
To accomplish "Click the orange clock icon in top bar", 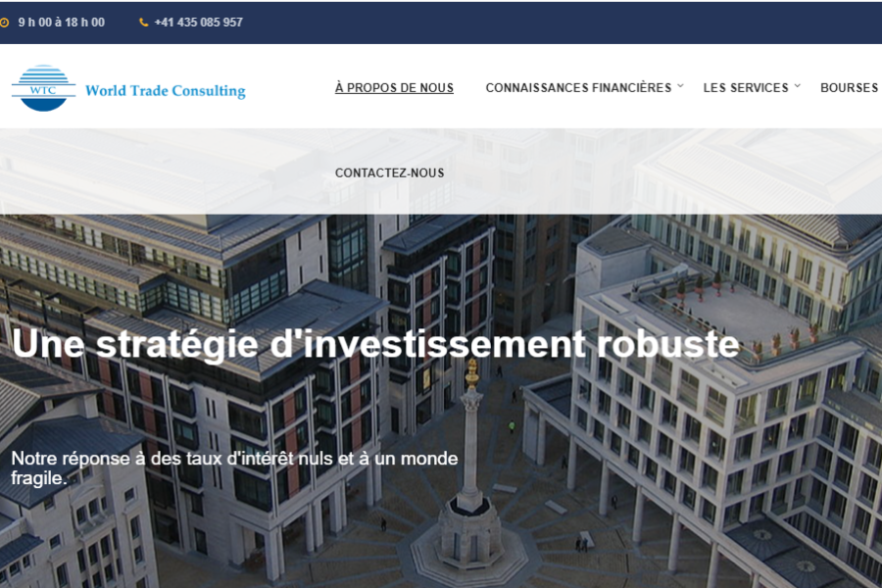I will [4, 23].
